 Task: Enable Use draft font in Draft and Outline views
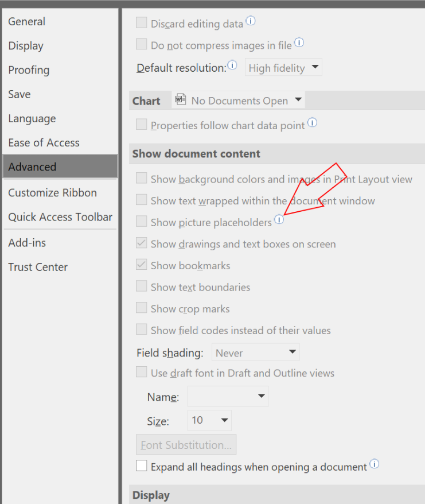141,372
